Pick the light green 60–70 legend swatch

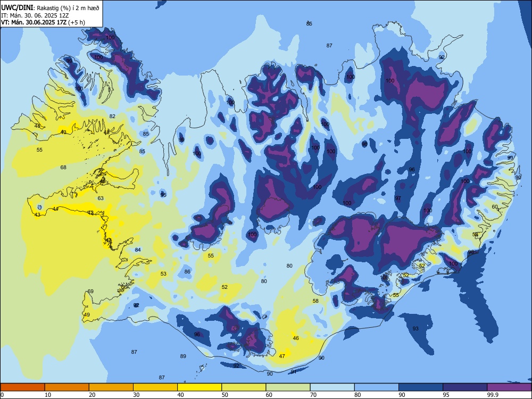(x=288, y=387)
